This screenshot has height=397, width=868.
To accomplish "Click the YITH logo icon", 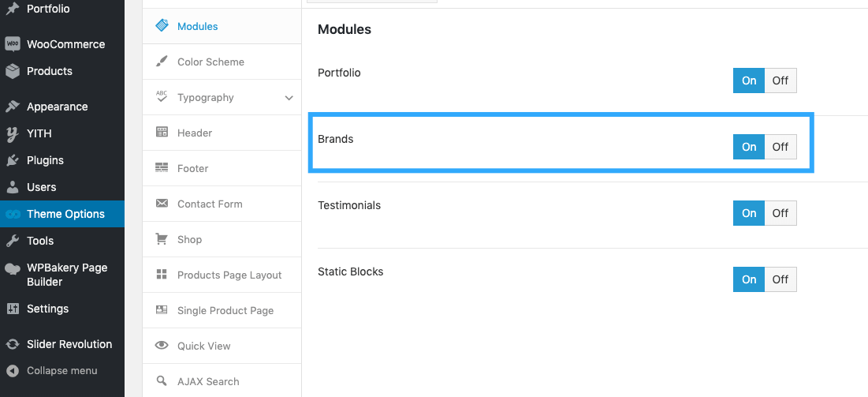I will point(13,133).
